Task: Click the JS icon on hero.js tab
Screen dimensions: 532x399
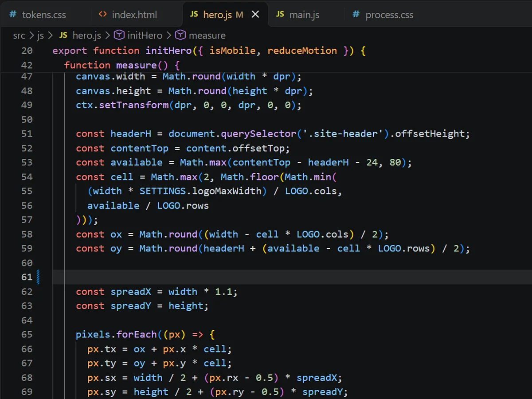Action: point(194,14)
